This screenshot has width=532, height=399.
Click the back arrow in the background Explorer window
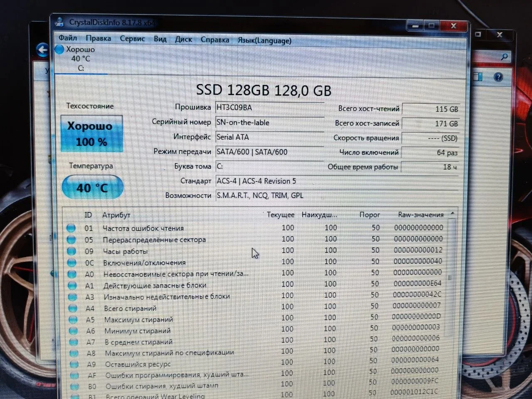pos(42,50)
